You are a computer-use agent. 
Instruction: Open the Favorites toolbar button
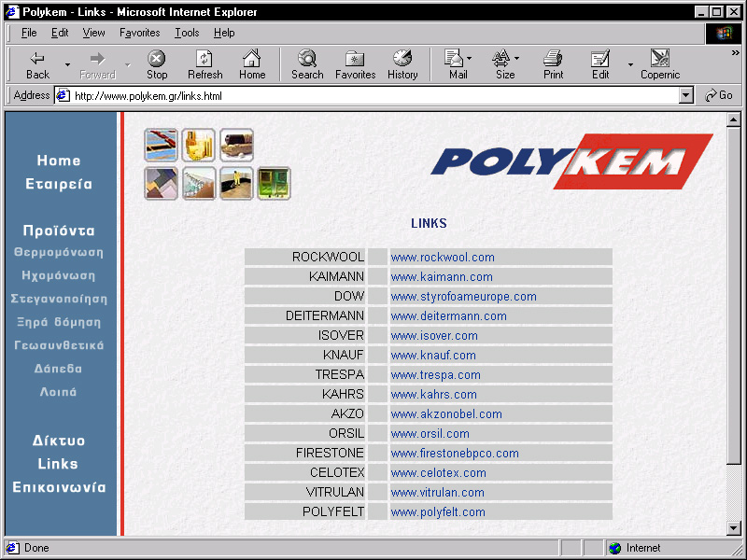coord(356,64)
